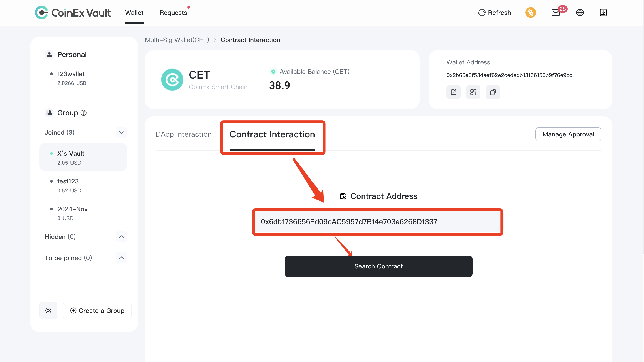This screenshot has width=644, height=362.
Task: Click the 38.9 available balance value
Action: [x=279, y=85]
